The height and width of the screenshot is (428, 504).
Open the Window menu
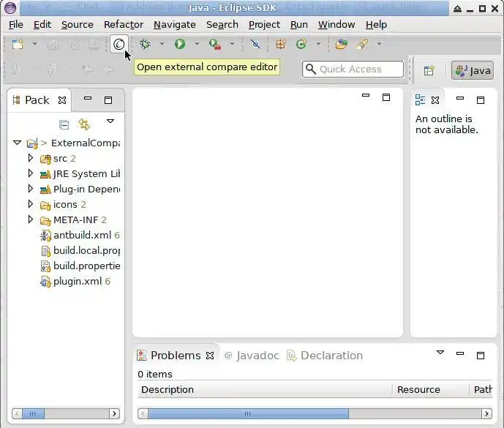tap(336, 25)
